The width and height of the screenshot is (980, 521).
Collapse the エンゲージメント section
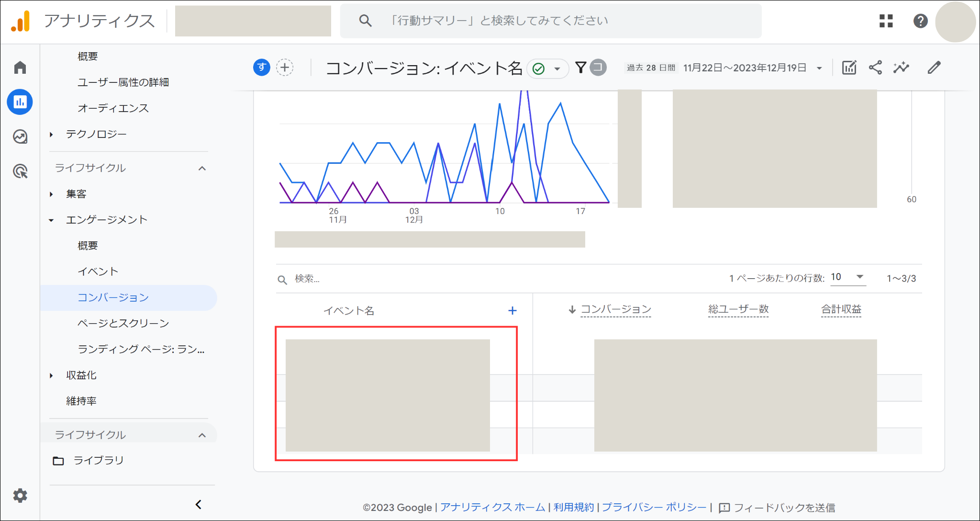pos(51,220)
